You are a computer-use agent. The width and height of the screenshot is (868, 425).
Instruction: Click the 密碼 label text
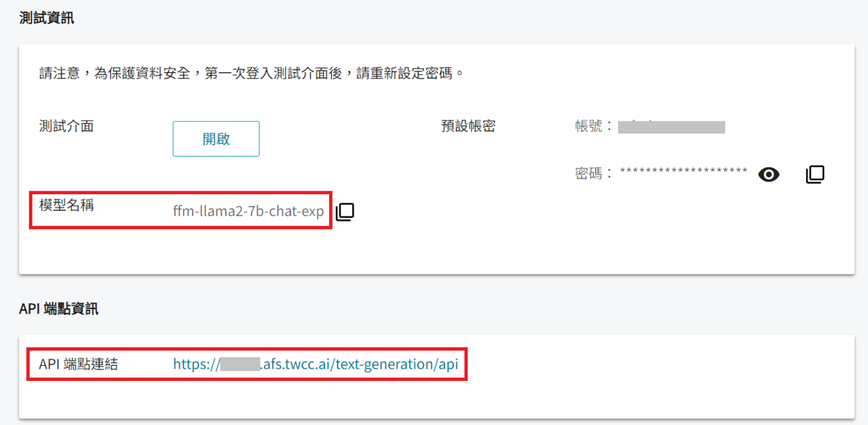click(589, 173)
